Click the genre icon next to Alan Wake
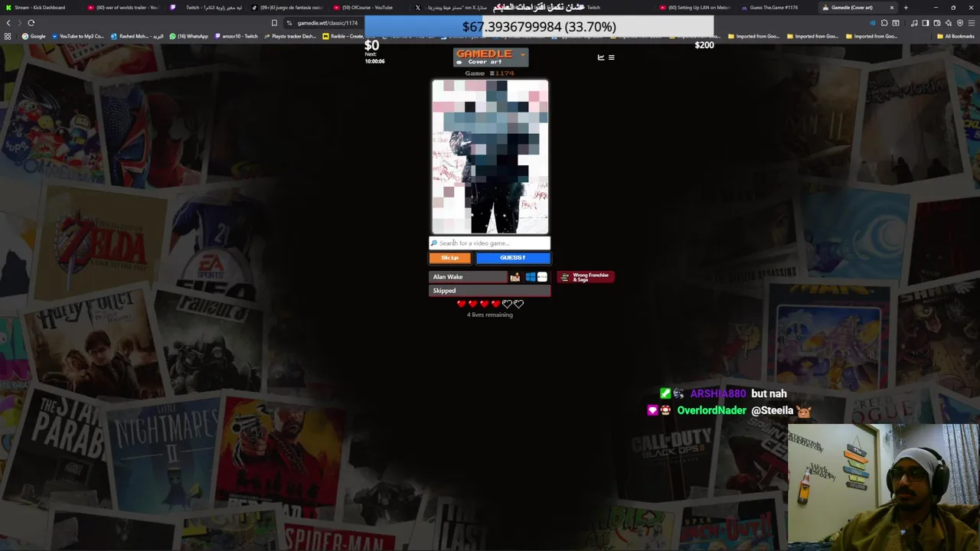This screenshot has height=551, width=980. click(515, 277)
